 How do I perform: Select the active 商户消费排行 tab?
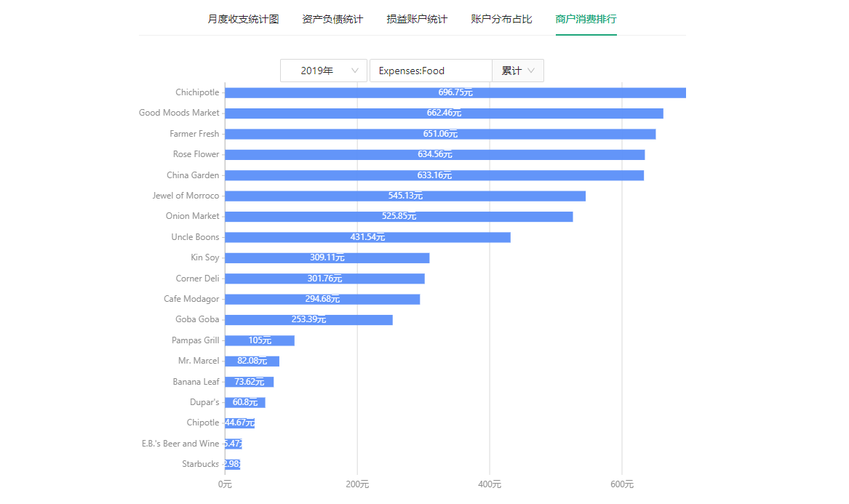click(x=586, y=19)
